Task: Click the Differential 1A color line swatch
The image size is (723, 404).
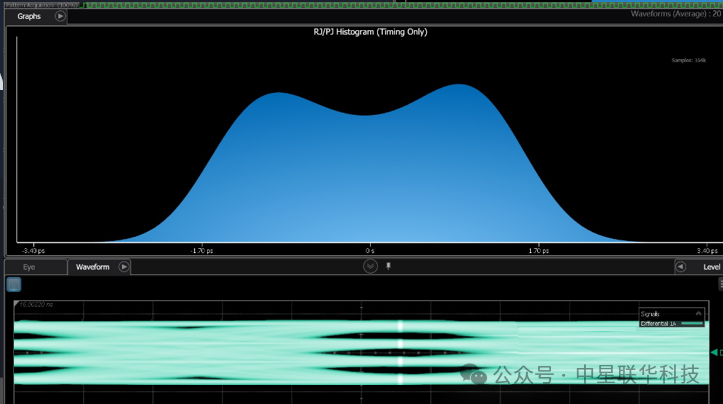Action: point(692,323)
